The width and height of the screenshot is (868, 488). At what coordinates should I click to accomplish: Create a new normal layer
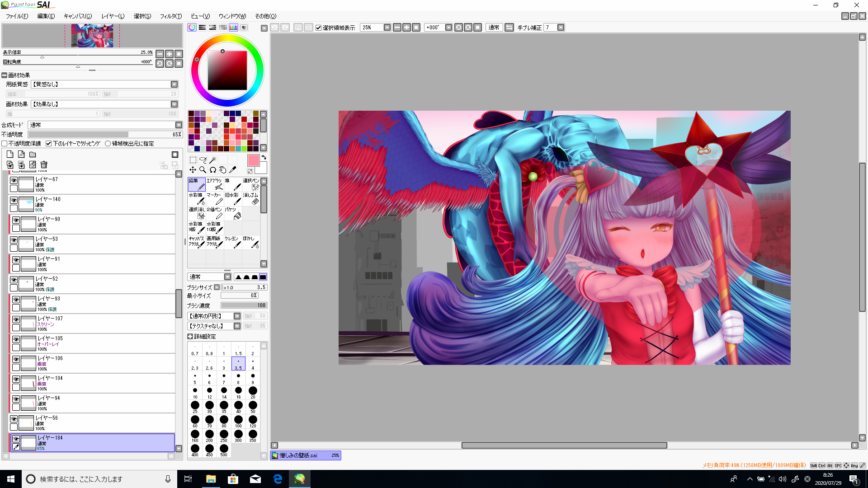[10, 155]
